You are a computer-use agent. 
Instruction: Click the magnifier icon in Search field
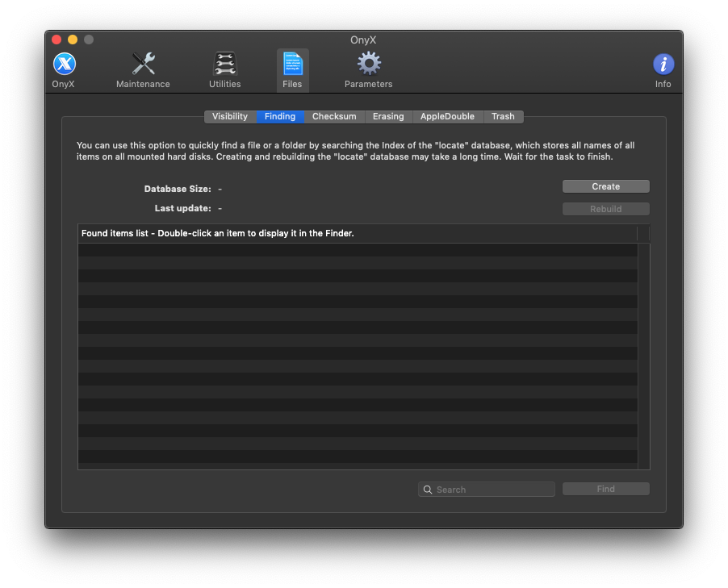[x=428, y=490]
